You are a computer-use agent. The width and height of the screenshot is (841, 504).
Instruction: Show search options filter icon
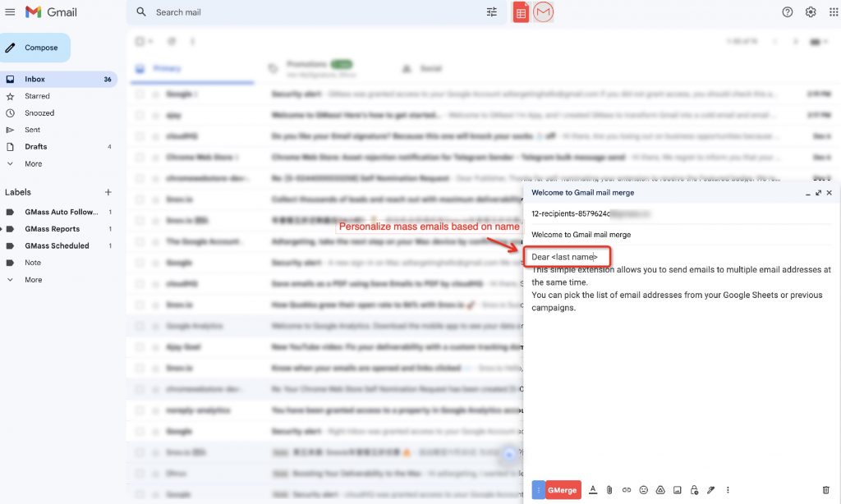point(491,11)
